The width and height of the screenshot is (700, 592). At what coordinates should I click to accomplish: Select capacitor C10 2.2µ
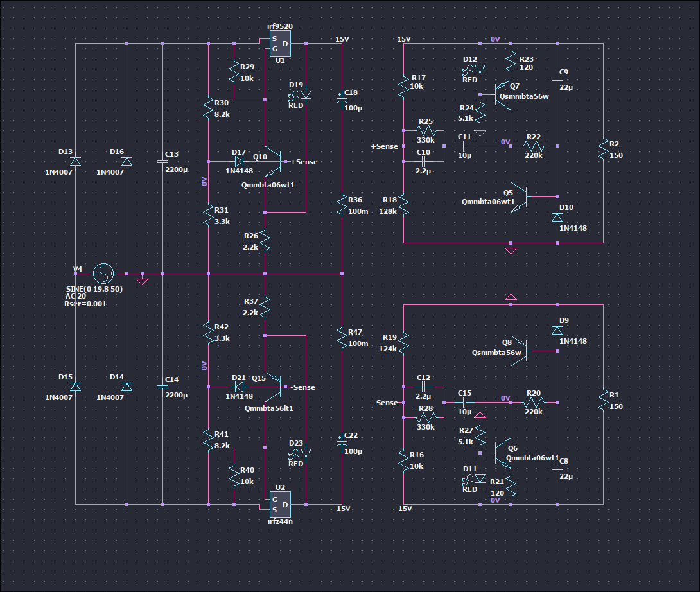pyautogui.click(x=424, y=162)
